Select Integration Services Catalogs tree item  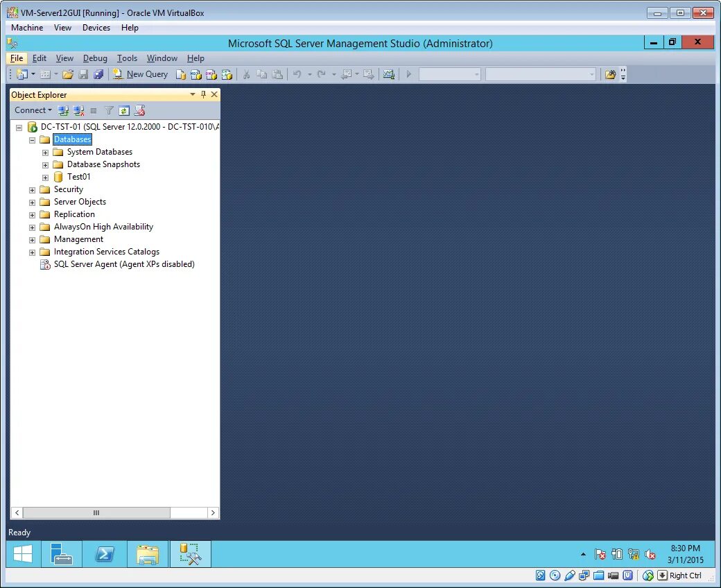coord(106,252)
